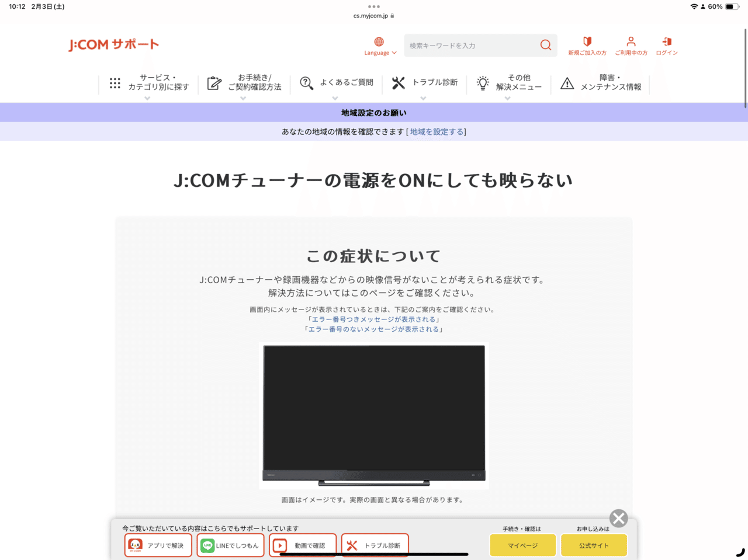Click the yellow マイページ button

click(523, 545)
